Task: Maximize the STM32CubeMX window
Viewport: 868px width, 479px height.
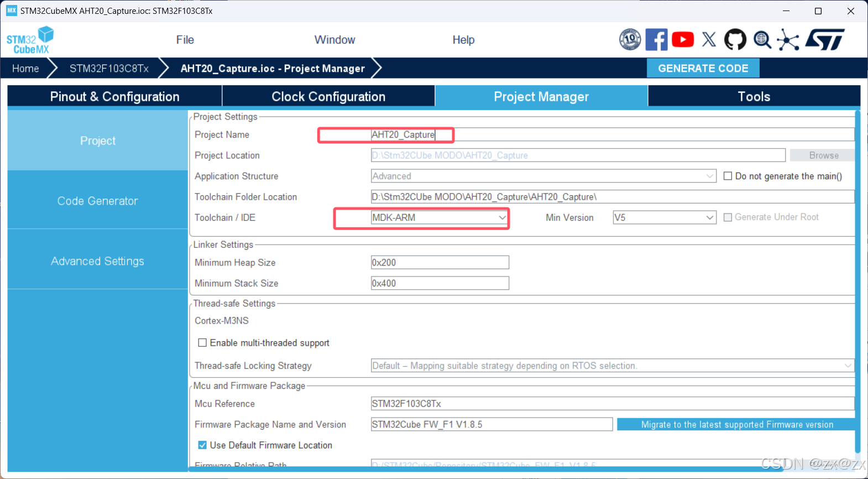Action: pyautogui.click(x=818, y=11)
